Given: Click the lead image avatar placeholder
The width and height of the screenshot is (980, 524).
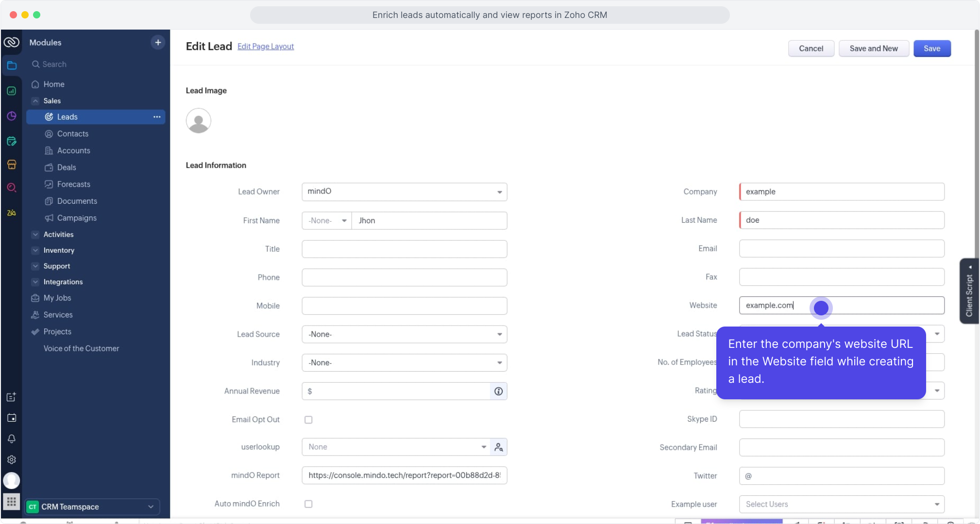Looking at the screenshot, I should [x=198, y=121].
